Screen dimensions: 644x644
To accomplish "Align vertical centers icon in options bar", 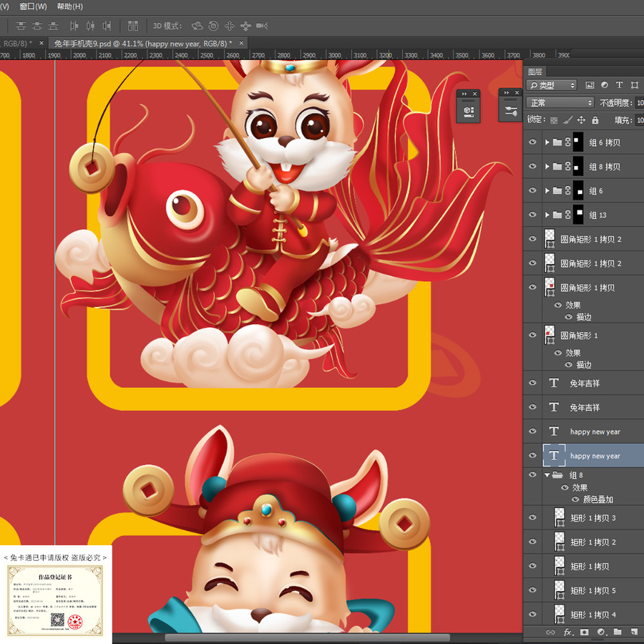I will [37, 26].
